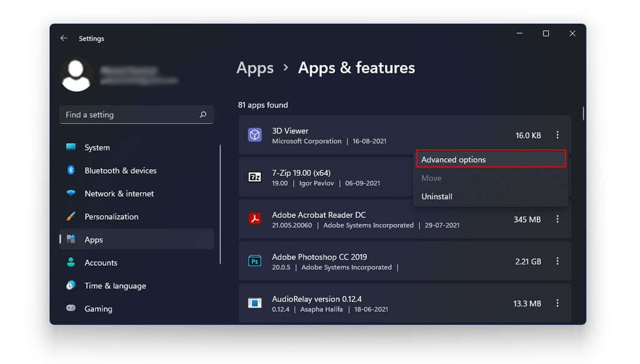The height and width of the screenshot is (364, 640).
Task: Open three-dot menu for AudioRelay
Action: [x=557, y=303]
